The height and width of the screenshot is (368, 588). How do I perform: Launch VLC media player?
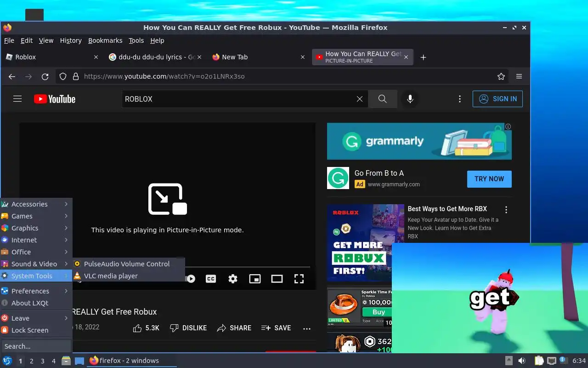click(129, 276)
